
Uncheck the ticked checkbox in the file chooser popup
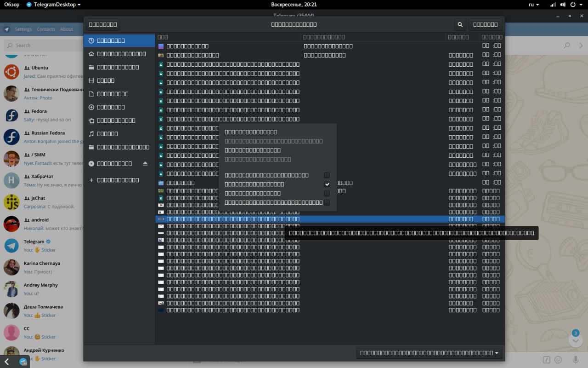(x=327, y=184)
